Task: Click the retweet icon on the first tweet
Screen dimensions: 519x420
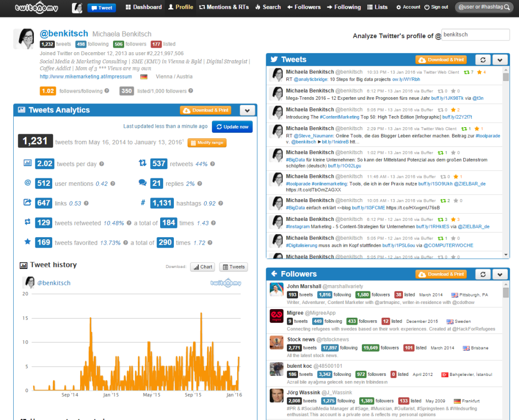Action: pyautogui.click(x=467, y=72)
